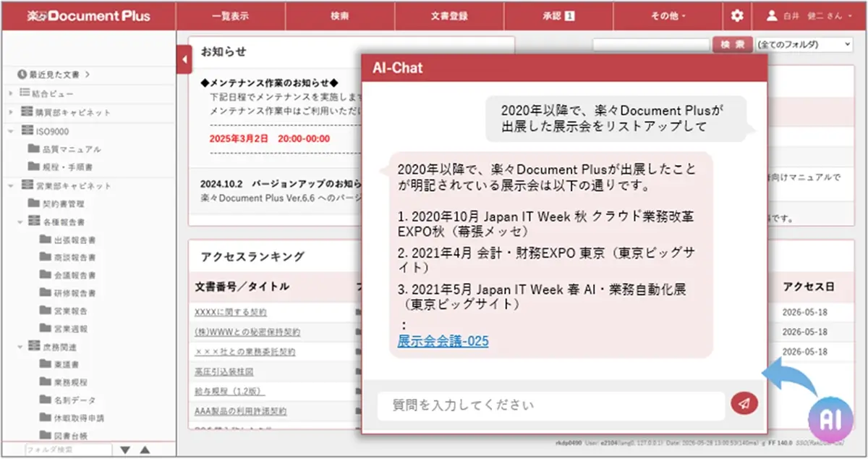
Task: Collapse the sidebar with the red arrow handle
Action: coord(185,59)
